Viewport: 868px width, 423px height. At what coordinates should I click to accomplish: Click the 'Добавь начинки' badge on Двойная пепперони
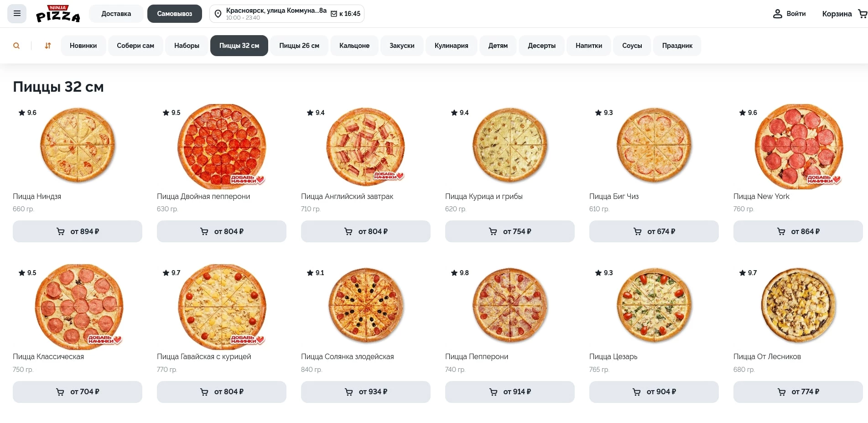tap(247, 179)
